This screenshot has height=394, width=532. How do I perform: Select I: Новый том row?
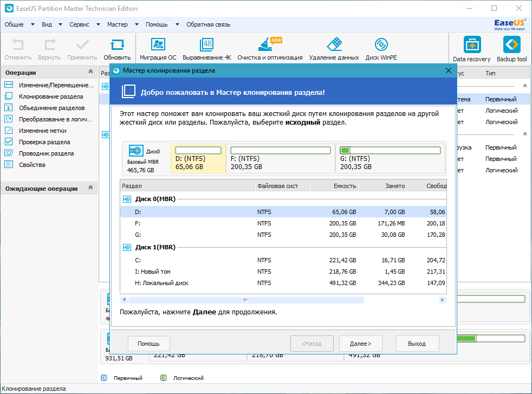click(x=283, y=272)
